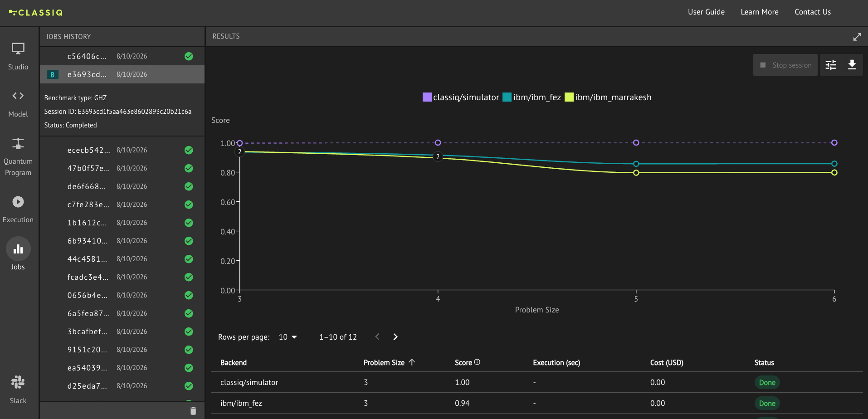Go to next table page

395,336
